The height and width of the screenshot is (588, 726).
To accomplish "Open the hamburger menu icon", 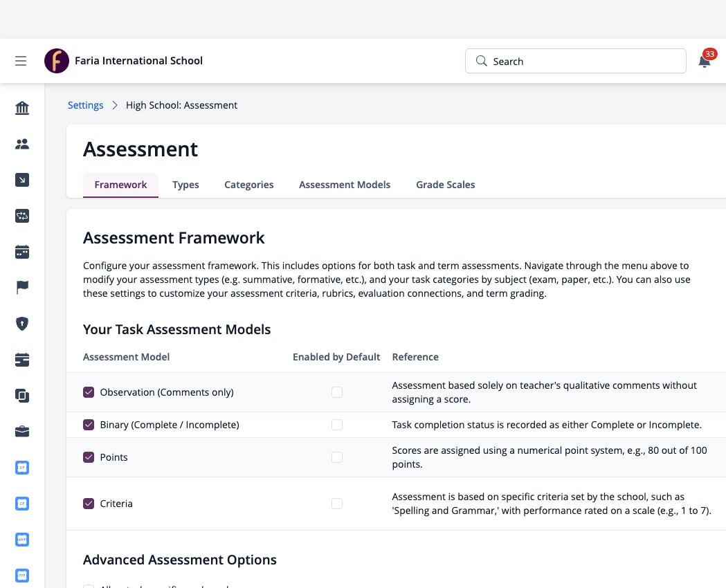I will point(21,61).
